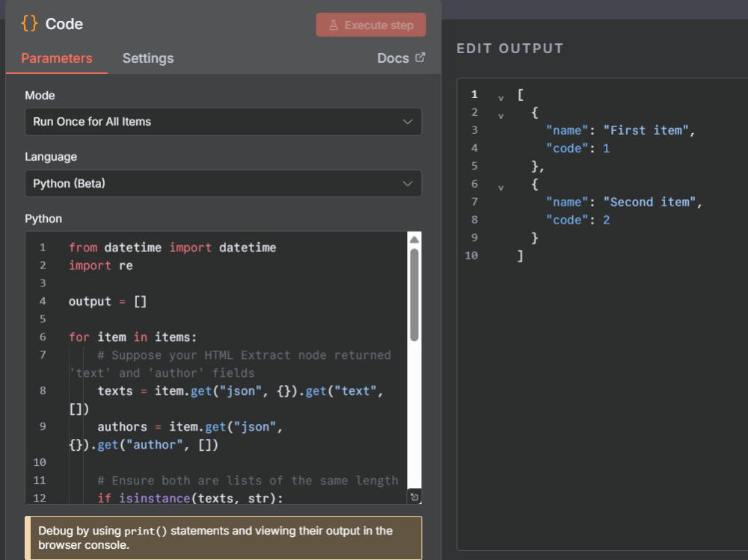The image size is (748, 560).
Task: Collapse the first object at output line 2
Action: [500, 115]
